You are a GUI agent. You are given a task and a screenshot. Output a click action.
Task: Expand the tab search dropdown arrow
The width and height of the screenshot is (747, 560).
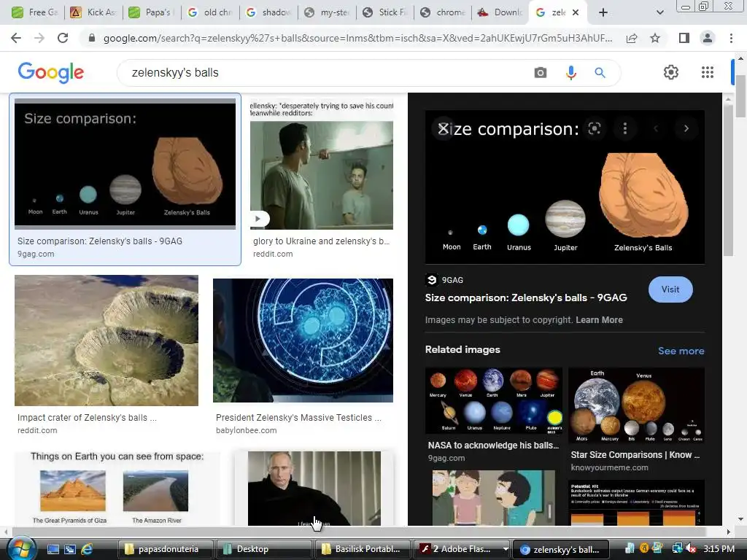click(x=659, y=12)
